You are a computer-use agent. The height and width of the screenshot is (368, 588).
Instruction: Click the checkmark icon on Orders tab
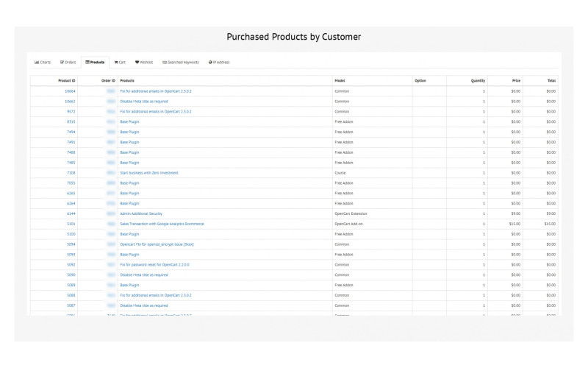tap(62, 63)
